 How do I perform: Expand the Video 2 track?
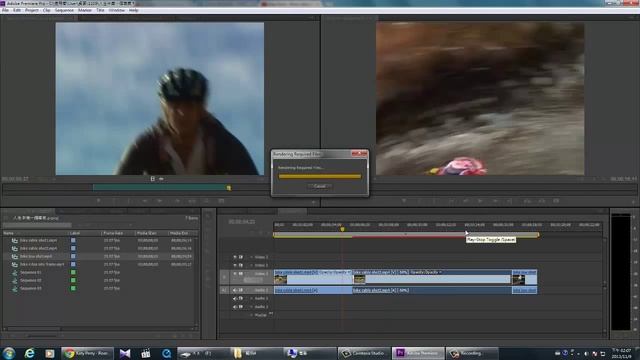pyautogui.click(x=251, y=265)
